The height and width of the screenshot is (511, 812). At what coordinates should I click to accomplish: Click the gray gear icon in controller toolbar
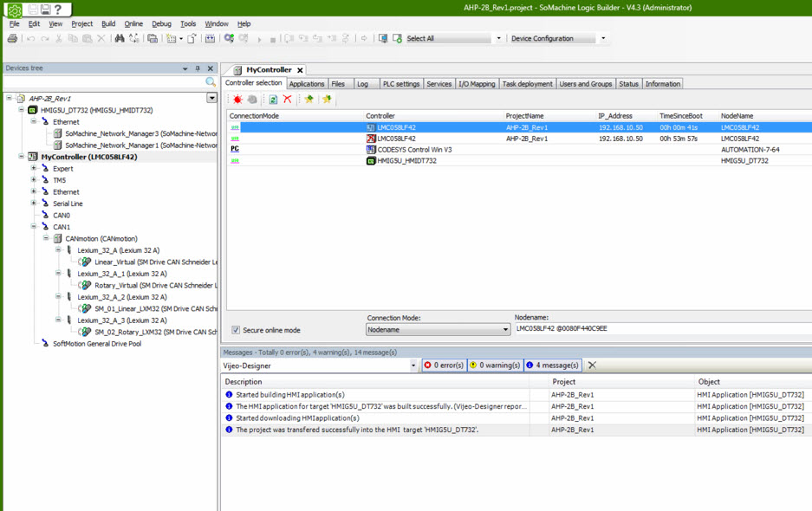click(252, 100)
